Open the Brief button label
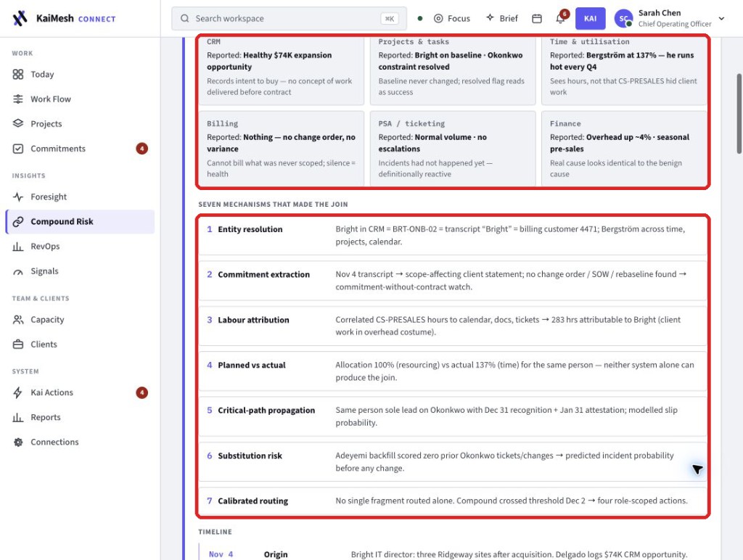The height and width of the screenshot is (560, 743). pyautogui.click(x=509, y=18)
